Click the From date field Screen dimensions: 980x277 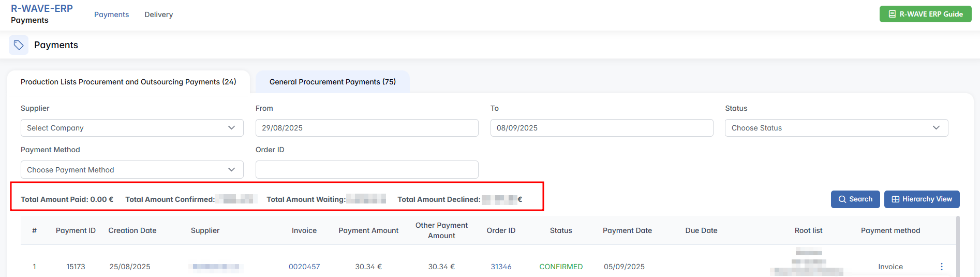coord(366,128)
